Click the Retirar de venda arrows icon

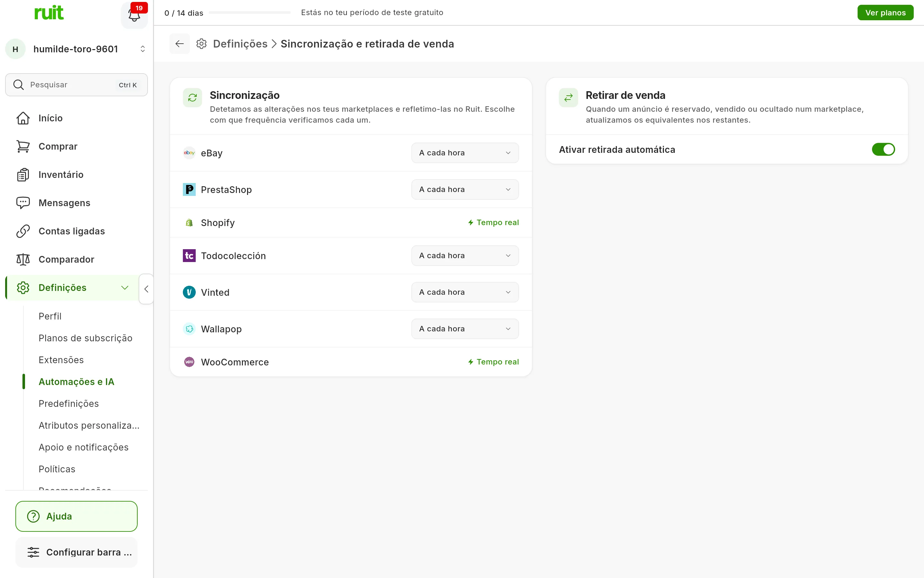pyautogui.click(x=568, y=98)
